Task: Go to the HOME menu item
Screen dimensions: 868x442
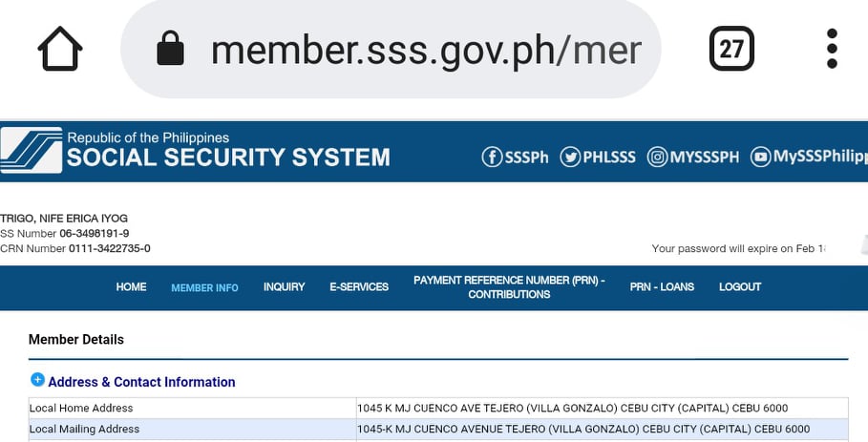Action: (131, 287)
